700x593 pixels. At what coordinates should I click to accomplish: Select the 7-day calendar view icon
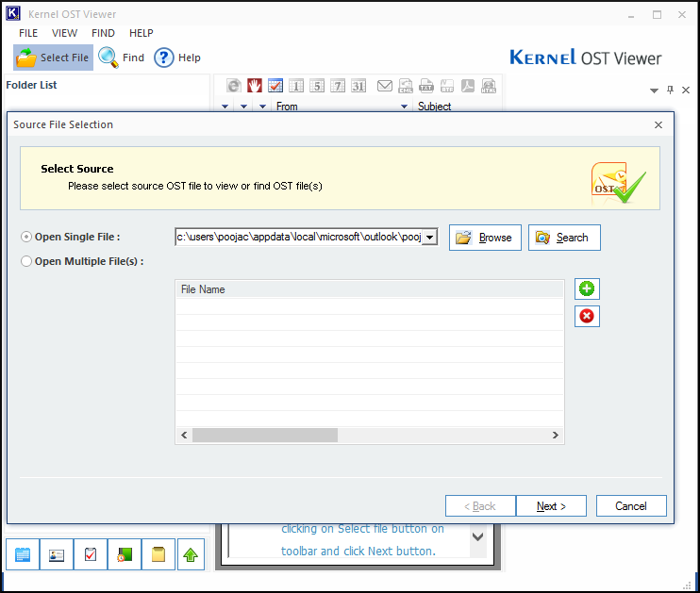[338, 86]
